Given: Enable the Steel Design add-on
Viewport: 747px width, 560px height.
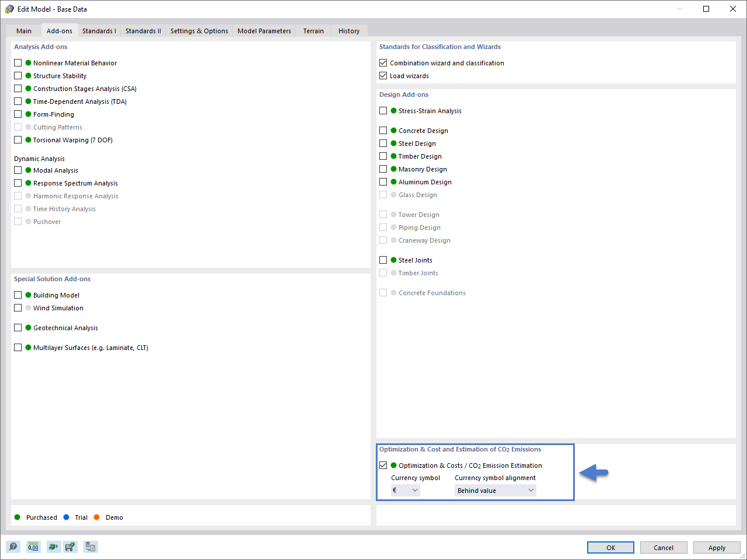Looking at the screenshot, I should pyautogui.click(x=383, y=143).
